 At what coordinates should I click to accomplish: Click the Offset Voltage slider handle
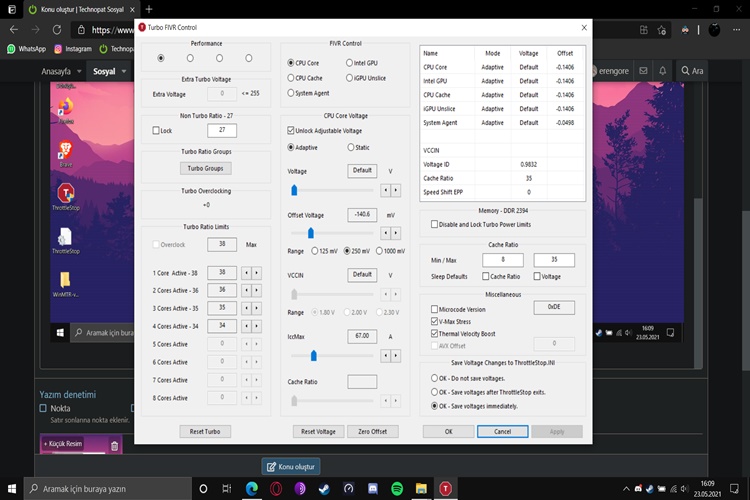311,233
